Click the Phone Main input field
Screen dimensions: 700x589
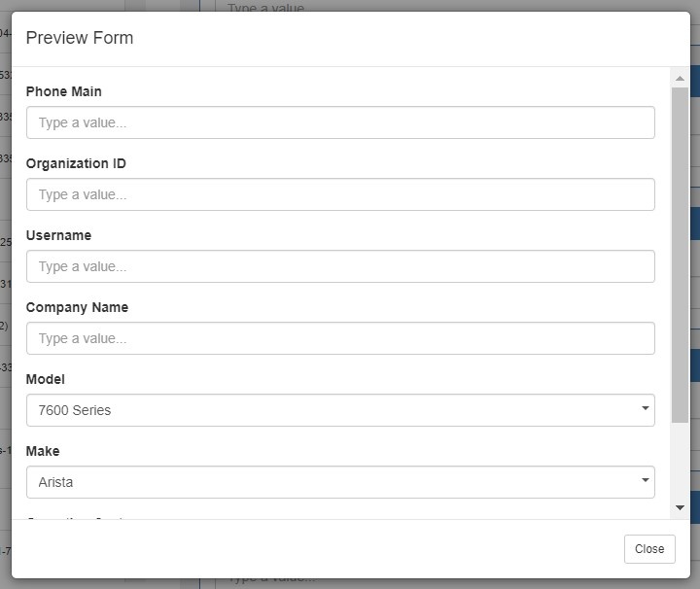[x=340, y=122]
